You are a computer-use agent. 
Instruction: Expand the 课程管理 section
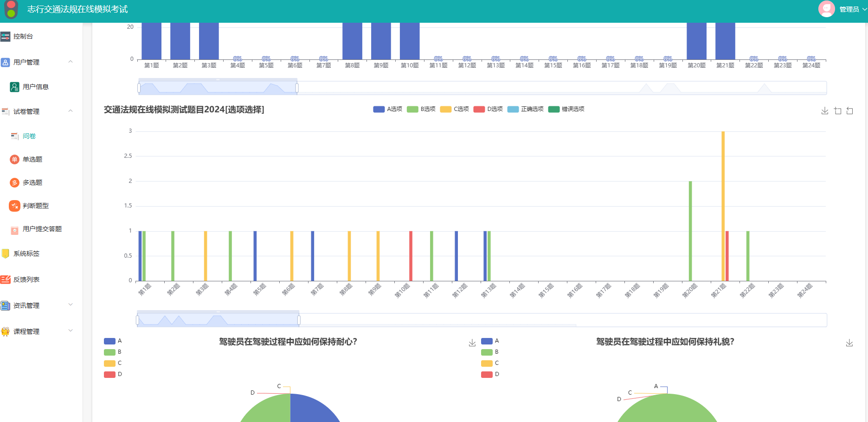(71, 331)
